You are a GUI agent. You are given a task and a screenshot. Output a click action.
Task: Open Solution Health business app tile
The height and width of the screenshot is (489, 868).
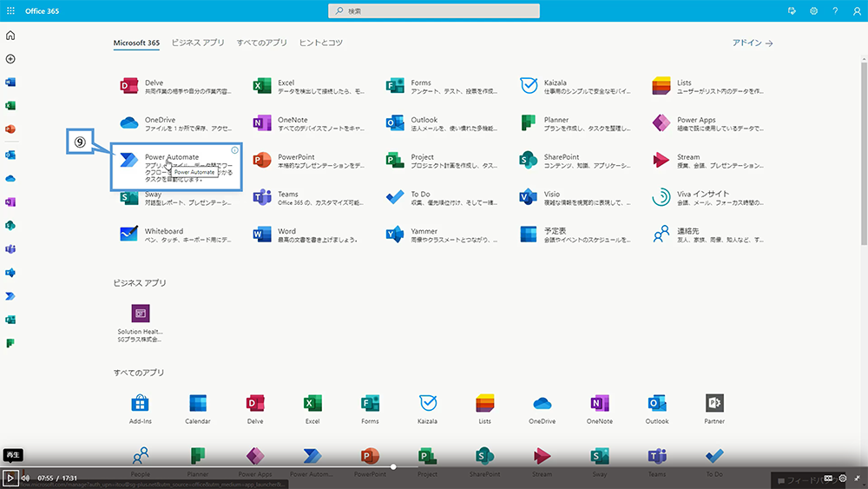pyautogui.click(x=140, y=323)
